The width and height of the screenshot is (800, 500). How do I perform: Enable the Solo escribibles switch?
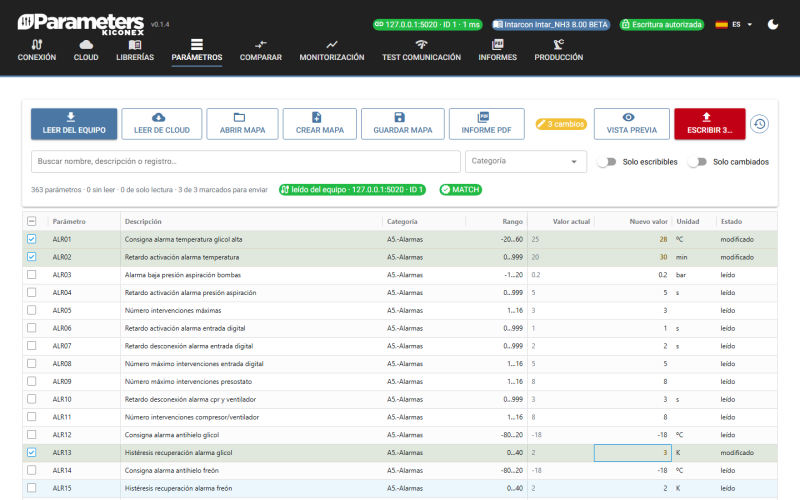pyautogui.click(x=607, y=162)
